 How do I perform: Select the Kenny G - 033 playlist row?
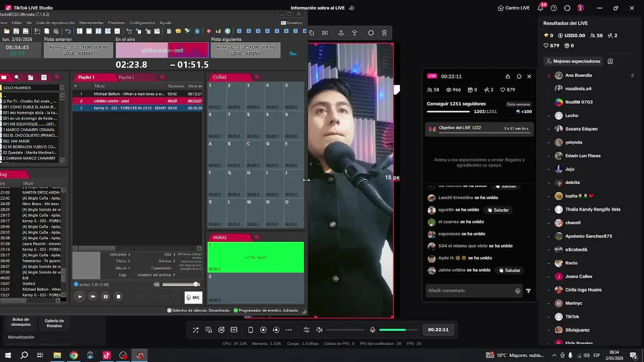click(138, 108)
